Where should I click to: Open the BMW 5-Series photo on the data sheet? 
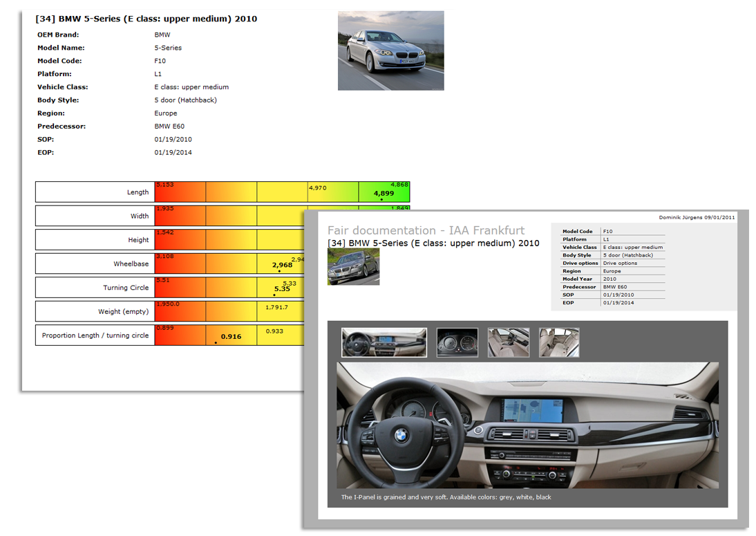pos(391,50)
